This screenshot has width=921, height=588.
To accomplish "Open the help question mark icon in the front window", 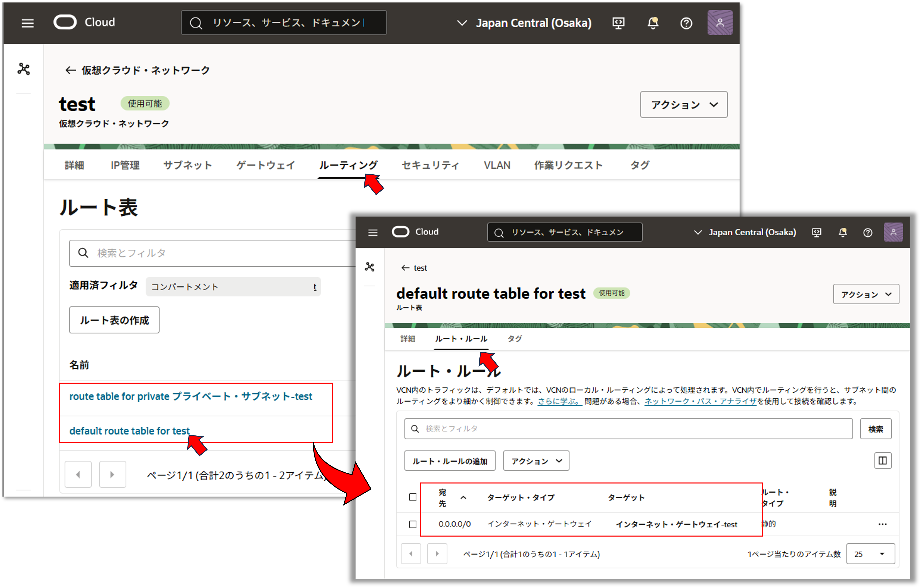I will pyautogui.click(x=868, y=232).
